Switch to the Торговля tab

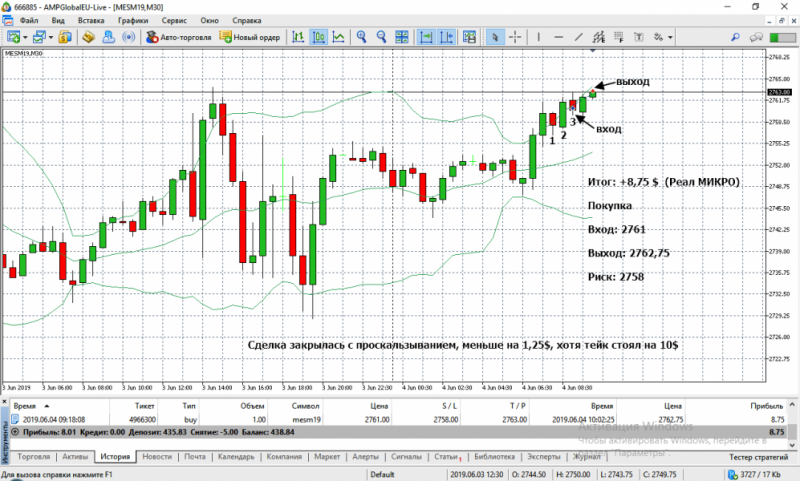click(x=34, y=457)
